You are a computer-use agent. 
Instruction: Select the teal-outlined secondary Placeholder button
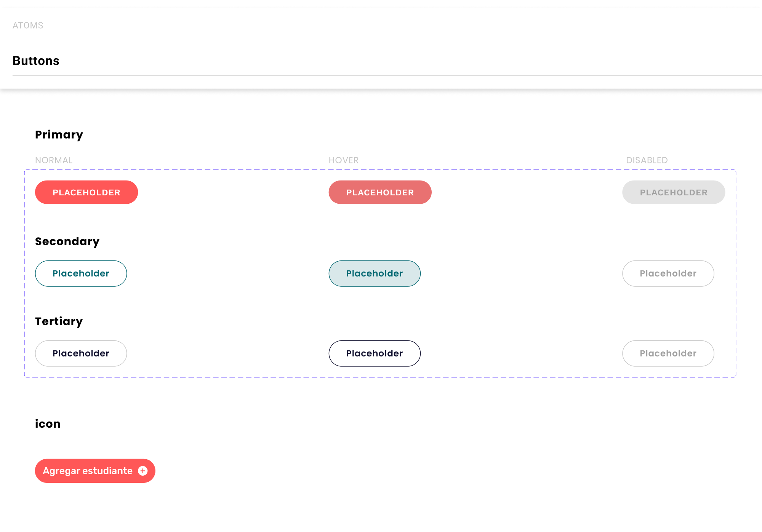[x=81, y=273]
